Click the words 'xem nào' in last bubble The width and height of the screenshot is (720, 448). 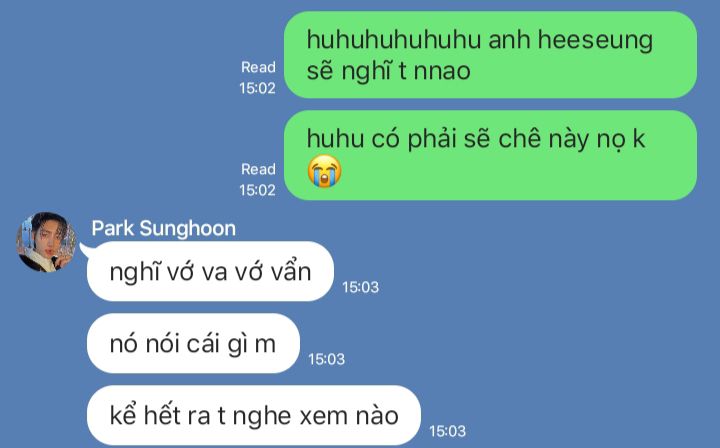pyautogui.click(x=349, y=416)
